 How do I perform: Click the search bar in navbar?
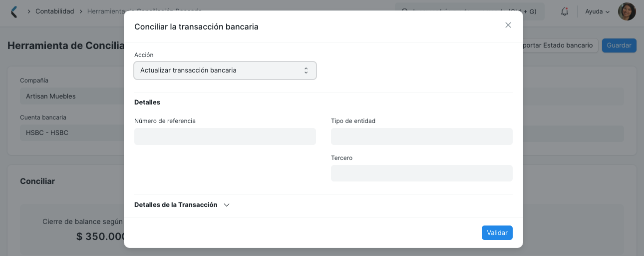click(470, 11)
